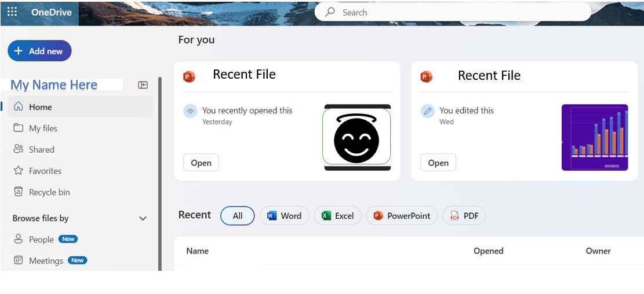Select the All filter in Recent
This screenshot has width=644, height=294.
point(238,216)
